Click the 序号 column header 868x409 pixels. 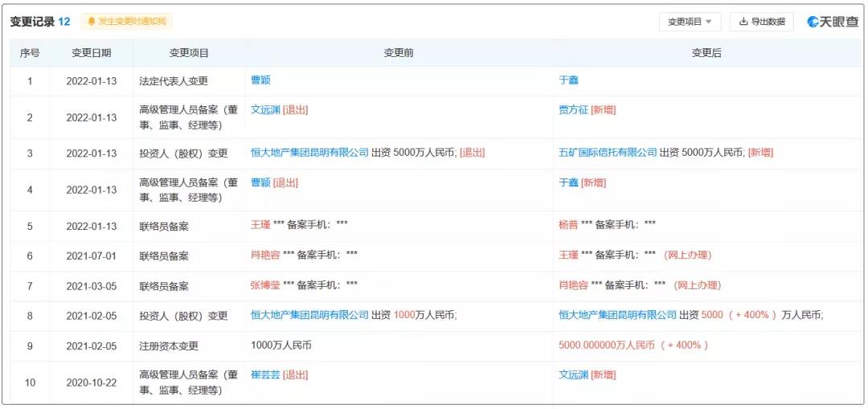coord(30,53)
